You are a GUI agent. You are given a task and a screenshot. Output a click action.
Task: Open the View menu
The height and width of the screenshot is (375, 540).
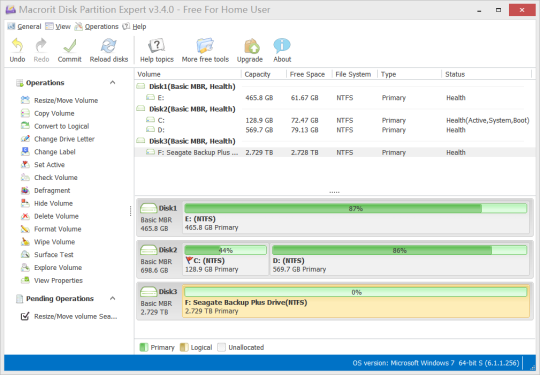point(58,27)
